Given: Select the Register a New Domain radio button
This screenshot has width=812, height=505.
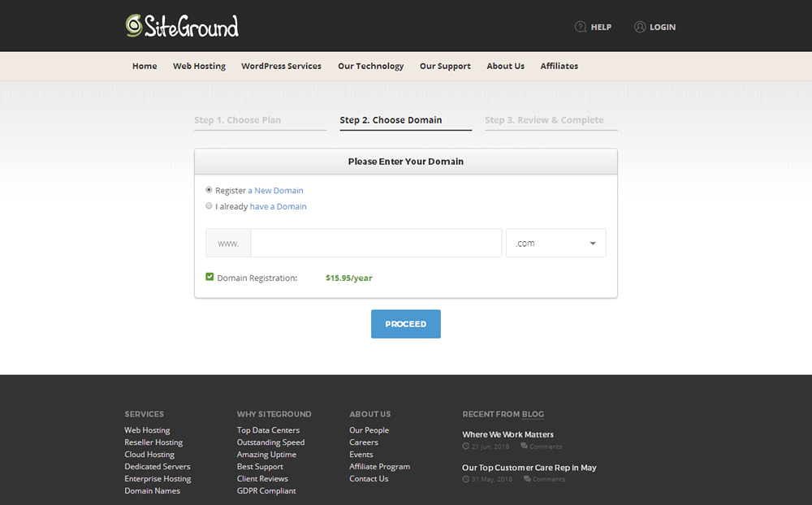Looking at the screenshot, I should click(209, 190).
